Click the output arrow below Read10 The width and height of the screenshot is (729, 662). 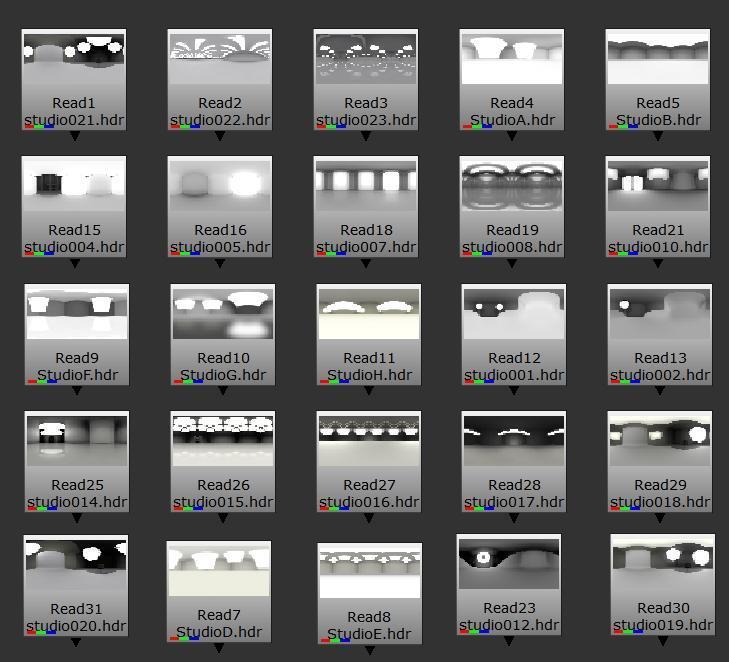223,391
